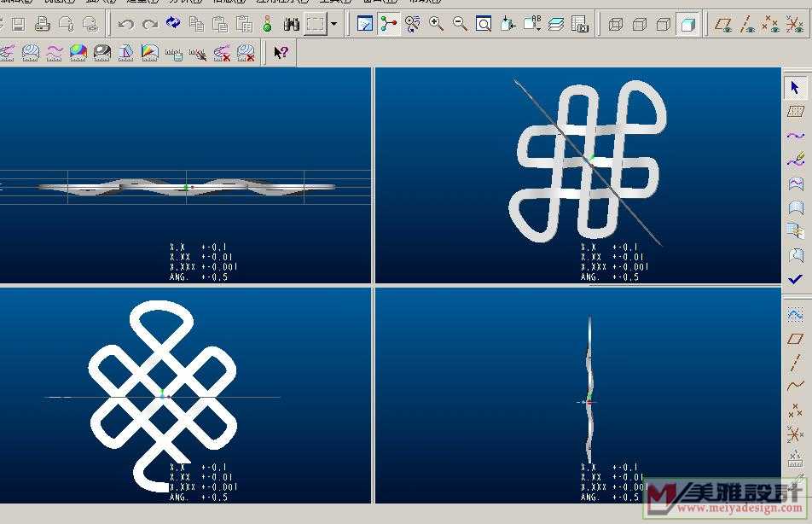
Task: Open the Layers icon
Action: click(556, 24)
